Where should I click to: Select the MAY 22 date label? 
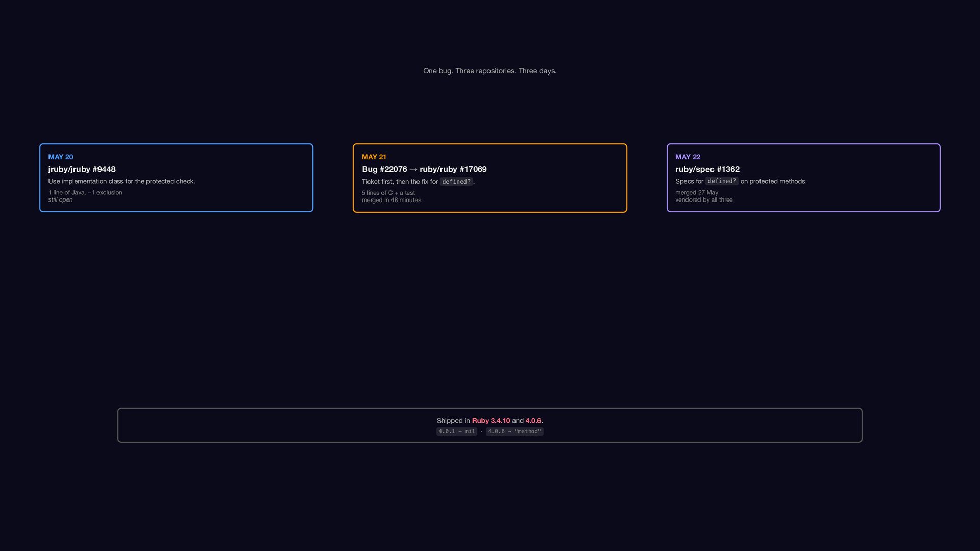coord(688,157)
